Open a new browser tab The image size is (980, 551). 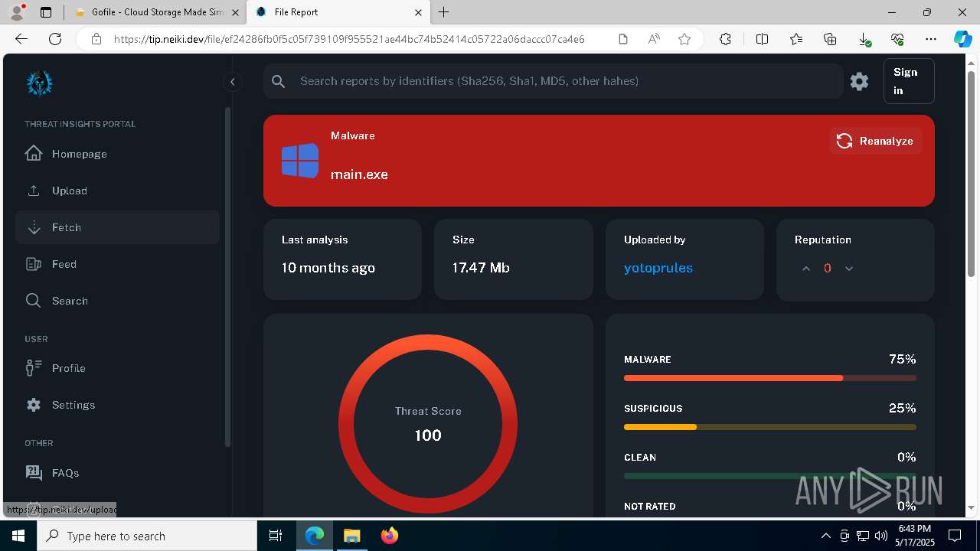[444, 12]
